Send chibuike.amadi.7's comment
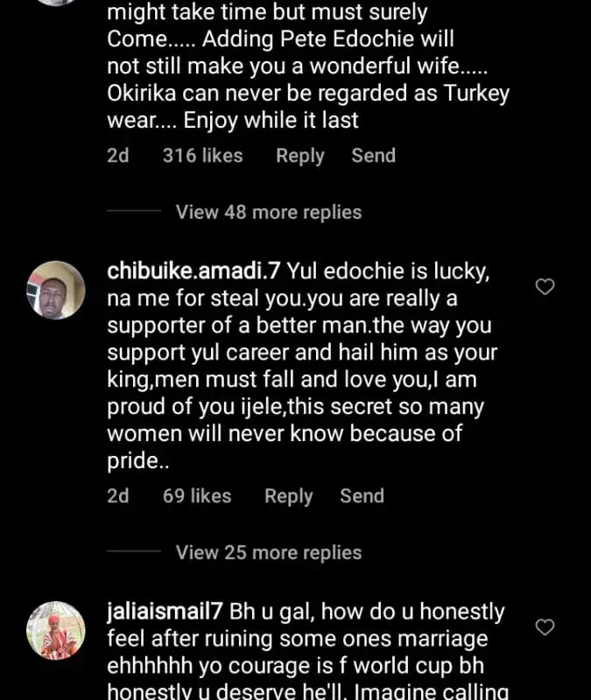The image size is (591, 700). (x=362, y=496)
